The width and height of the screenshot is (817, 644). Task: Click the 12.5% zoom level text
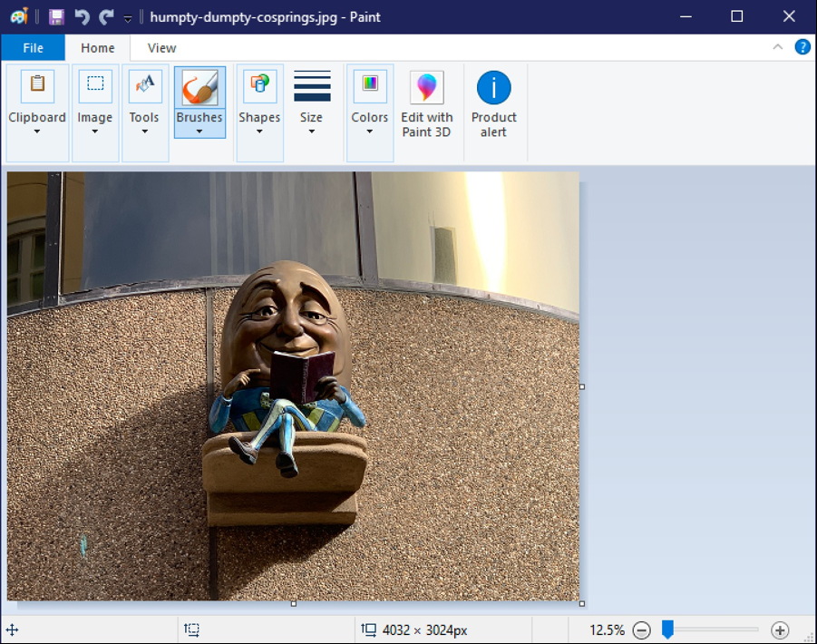607,629
